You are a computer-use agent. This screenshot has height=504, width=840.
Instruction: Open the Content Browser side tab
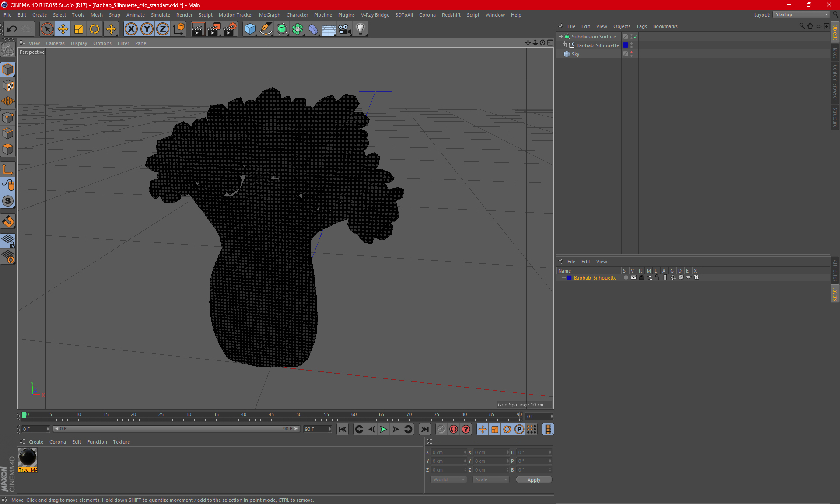tap(835, 82)
